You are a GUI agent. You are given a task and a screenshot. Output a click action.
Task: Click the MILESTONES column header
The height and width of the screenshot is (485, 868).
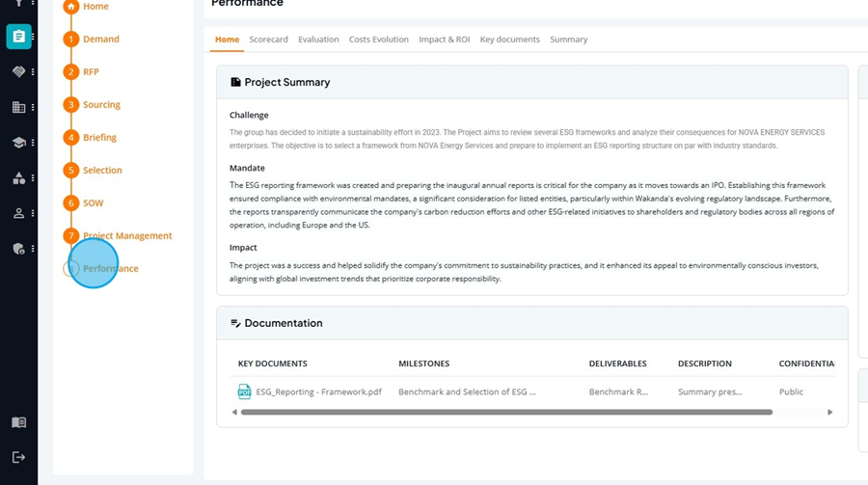[x=424, y=364]
